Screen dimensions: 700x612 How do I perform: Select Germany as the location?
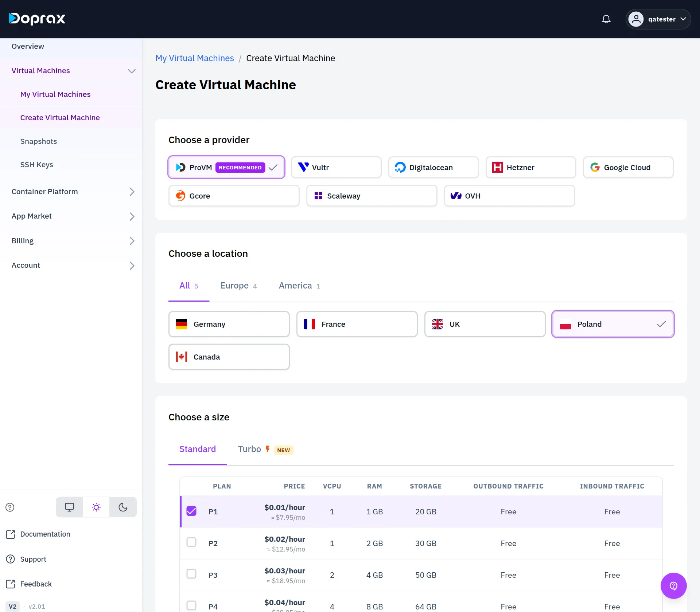(229, 324)
